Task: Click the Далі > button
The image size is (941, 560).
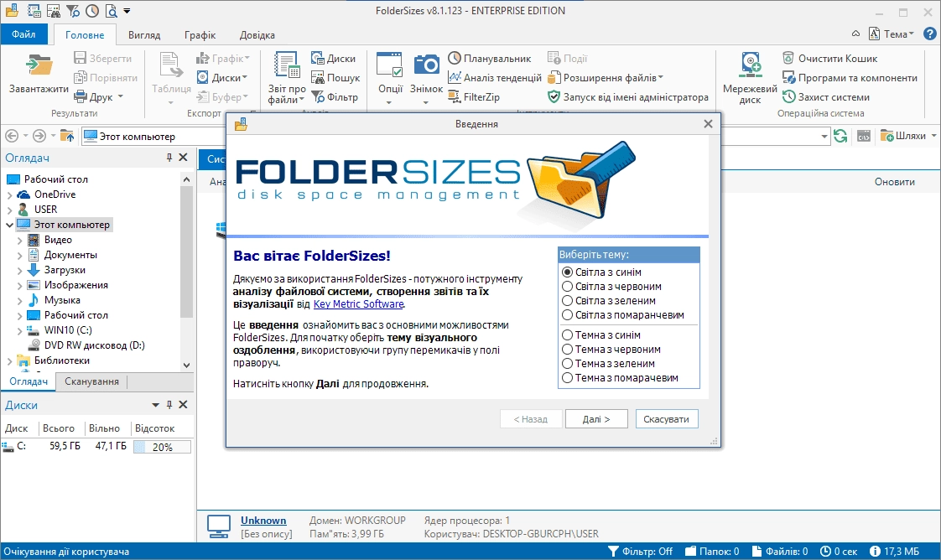Action: [596, 419]
